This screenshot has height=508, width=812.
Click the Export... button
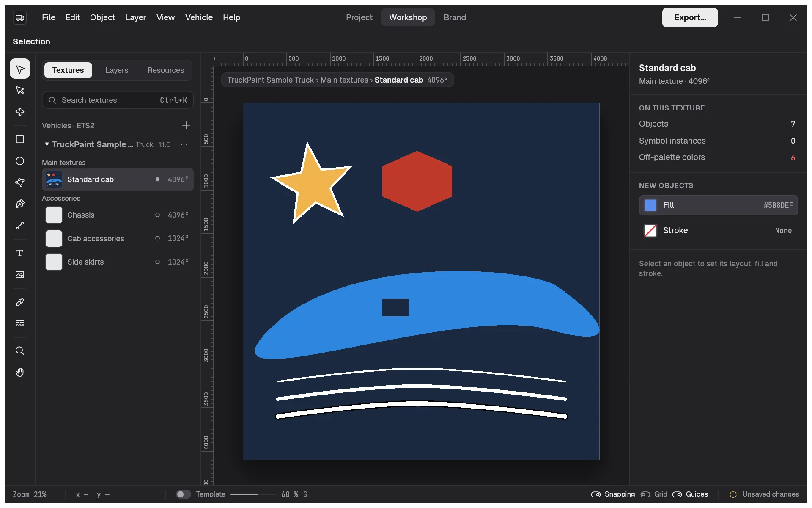point(690,17)
